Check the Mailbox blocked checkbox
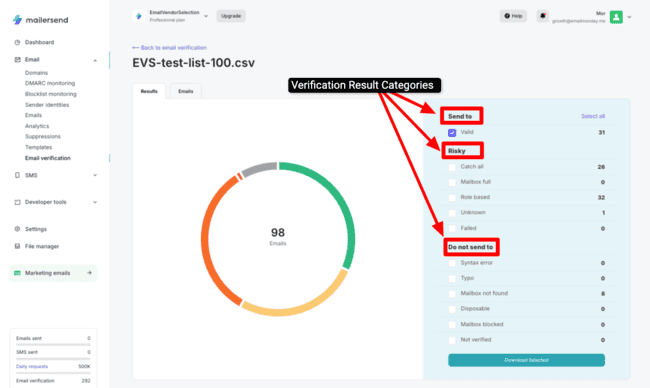650x388 pixels. pos(452,325)
